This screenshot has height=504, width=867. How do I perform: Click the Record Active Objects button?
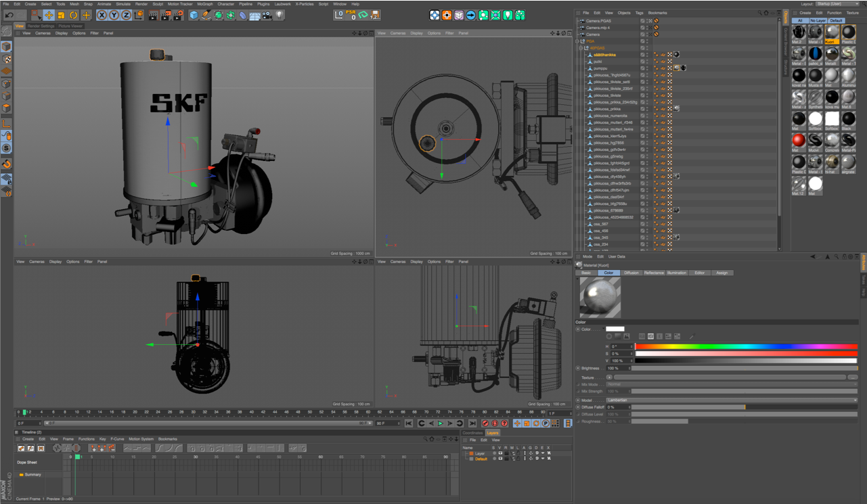pos(485,423)
